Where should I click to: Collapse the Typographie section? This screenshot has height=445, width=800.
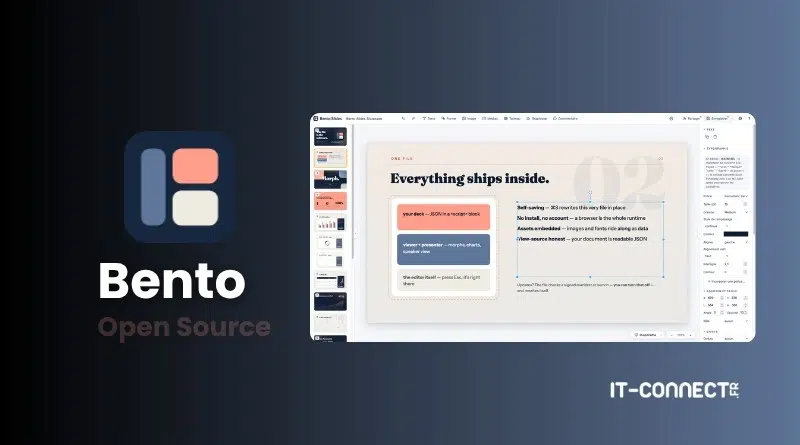coord(716,149)
